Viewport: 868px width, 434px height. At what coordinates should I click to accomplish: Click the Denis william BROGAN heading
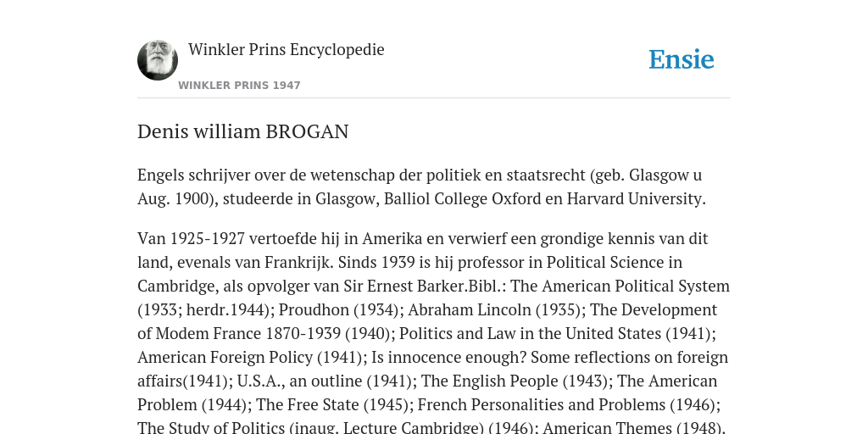coord(243,131)
